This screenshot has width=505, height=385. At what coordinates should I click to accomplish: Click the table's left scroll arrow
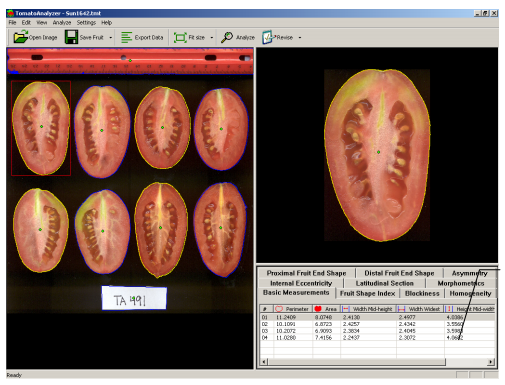point(264,362)
